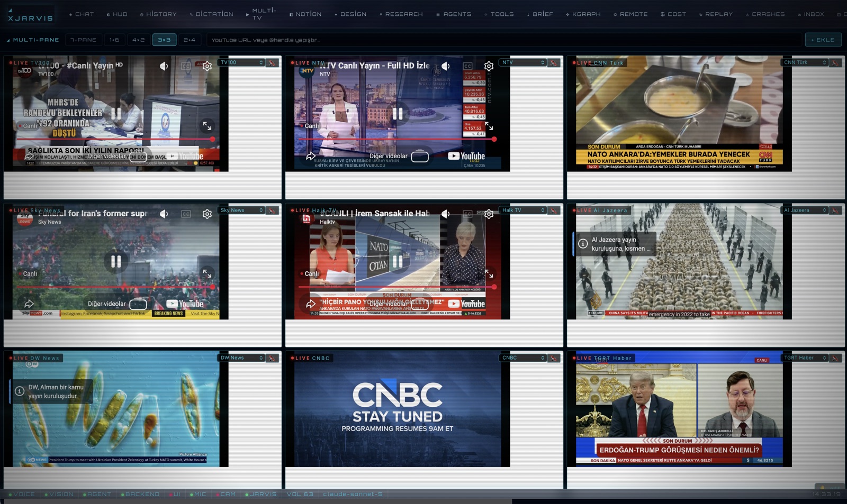This screenshot has height=504, width=847.
Task: Select the 1-PANE layout
Action: click(x=84, y=40)
